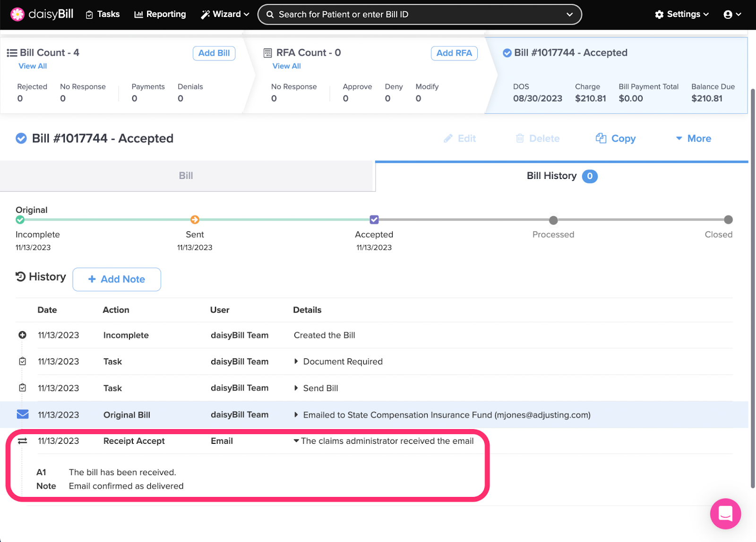Expand the Document Required details

point(296,361)
